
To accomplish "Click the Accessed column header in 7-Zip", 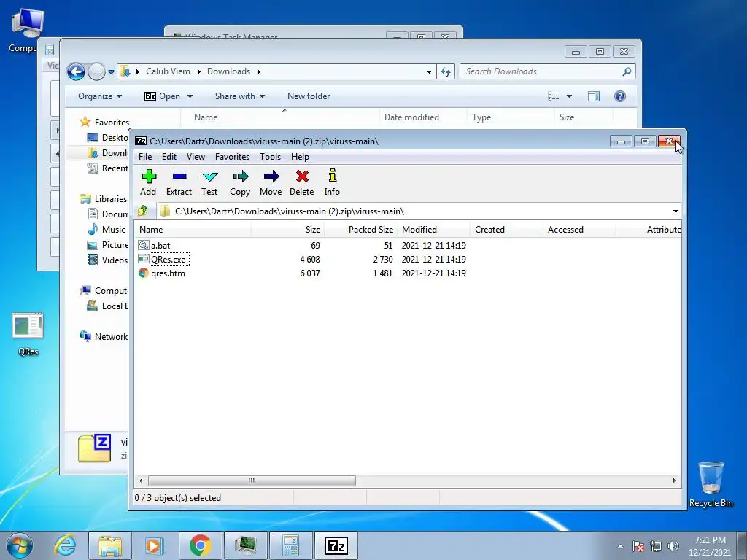I will (x=579, y=230).
